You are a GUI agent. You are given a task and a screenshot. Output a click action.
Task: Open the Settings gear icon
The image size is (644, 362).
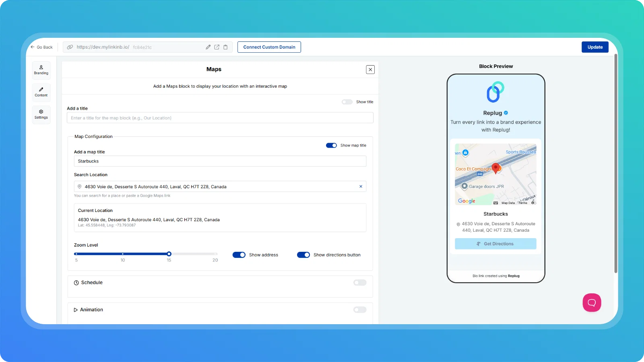tap(41, 111)
